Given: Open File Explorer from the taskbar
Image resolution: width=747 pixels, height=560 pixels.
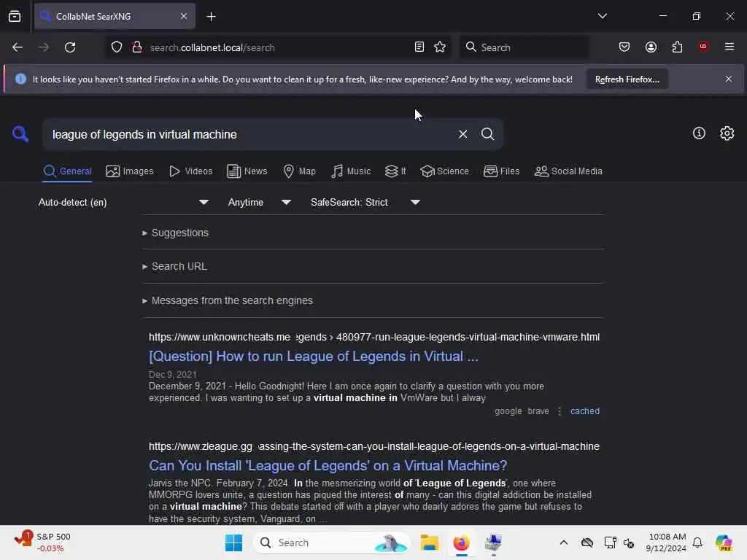Looking at the screenshot, I should pyautogui.click(x=429, y=542).
